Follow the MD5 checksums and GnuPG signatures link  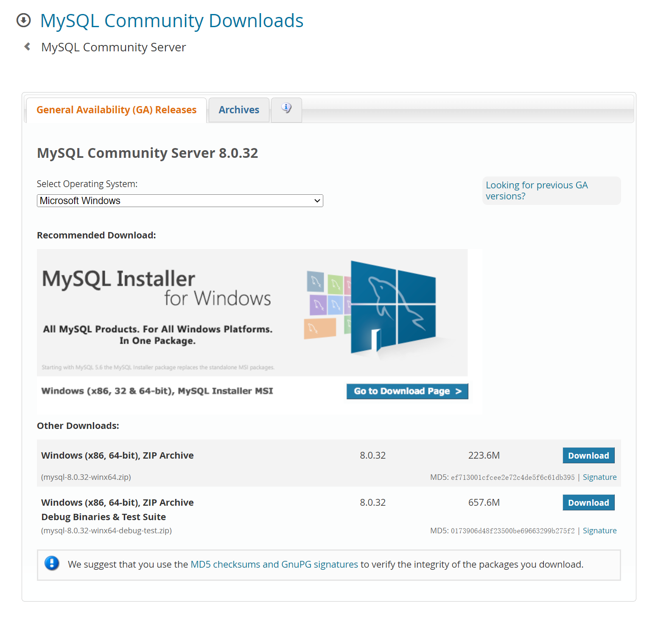(274, 564)
